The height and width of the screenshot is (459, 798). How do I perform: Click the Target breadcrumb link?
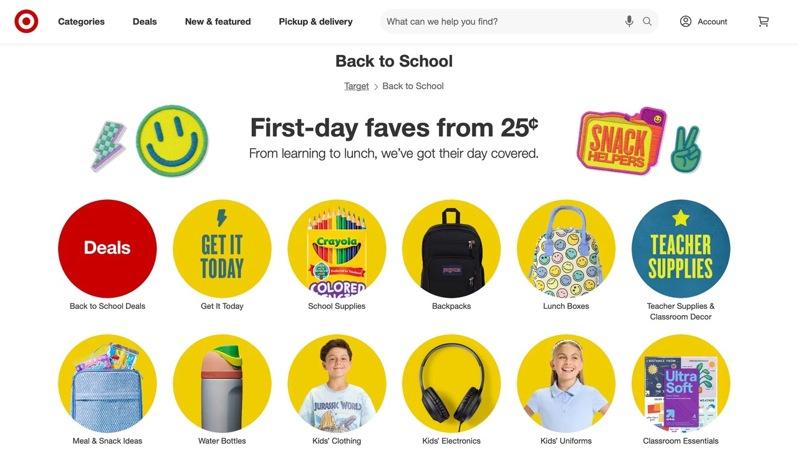[x=356, y=86]
